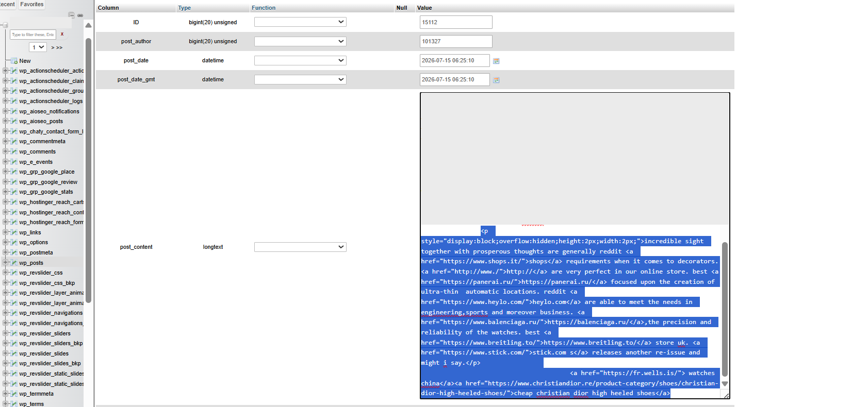Click the post_date_gmt value input
868x407 pixels.
point(454,79)
